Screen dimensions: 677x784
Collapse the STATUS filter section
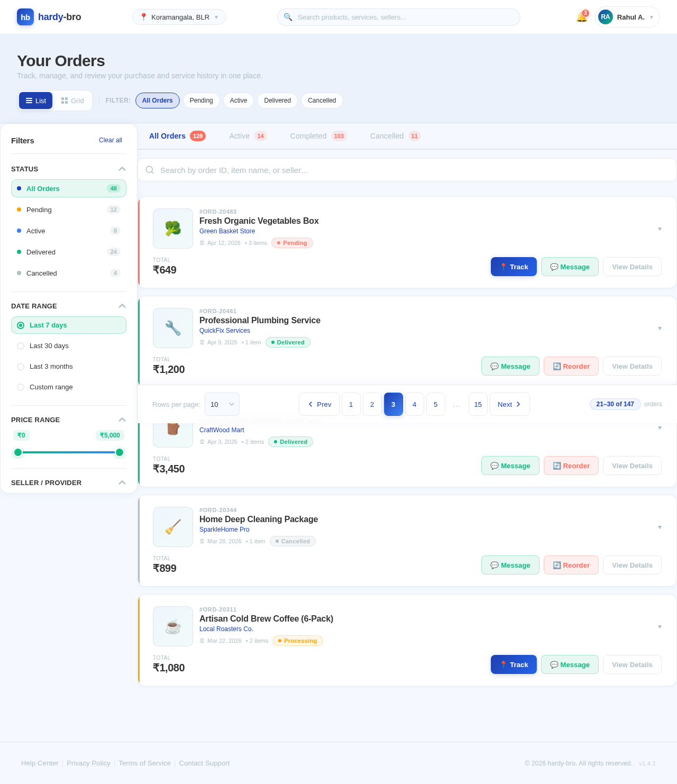122,169
